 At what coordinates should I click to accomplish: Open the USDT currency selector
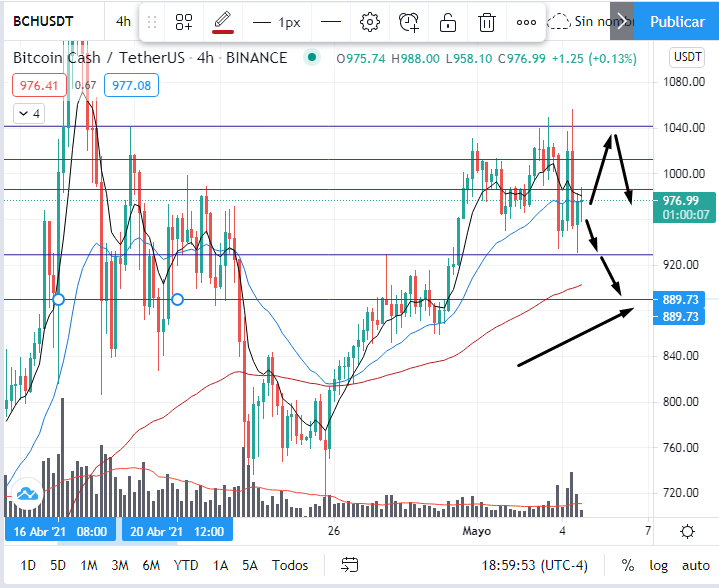click(687, 57)
